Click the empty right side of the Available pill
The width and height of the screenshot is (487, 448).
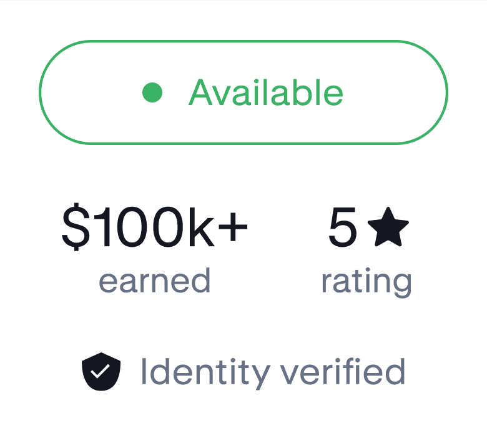click(x=400, y=93)
